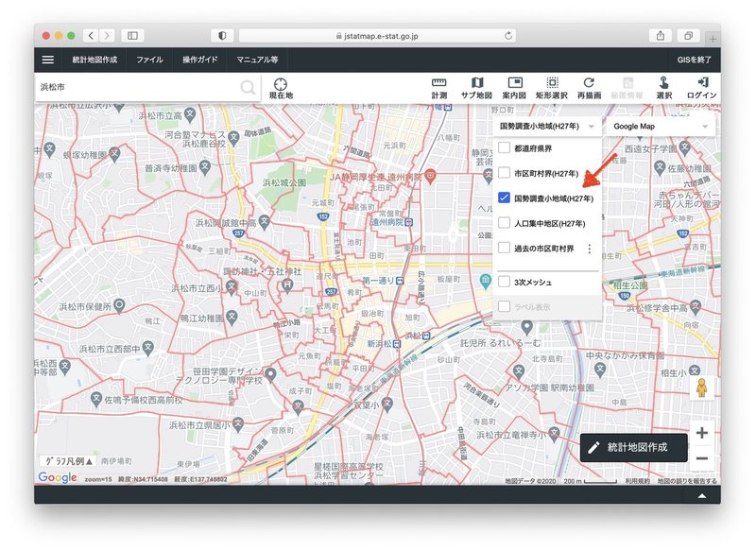Enable the 人口集中地区(H27年) checkbox
This screenshot has height=551, width=756.
(504, 223)
